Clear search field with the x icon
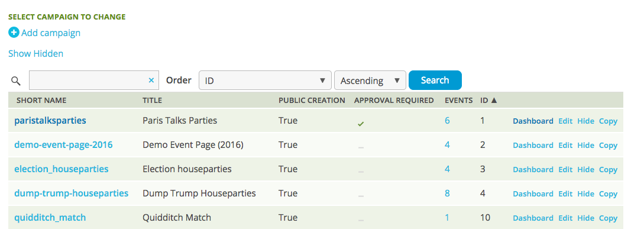 [151, 80]
